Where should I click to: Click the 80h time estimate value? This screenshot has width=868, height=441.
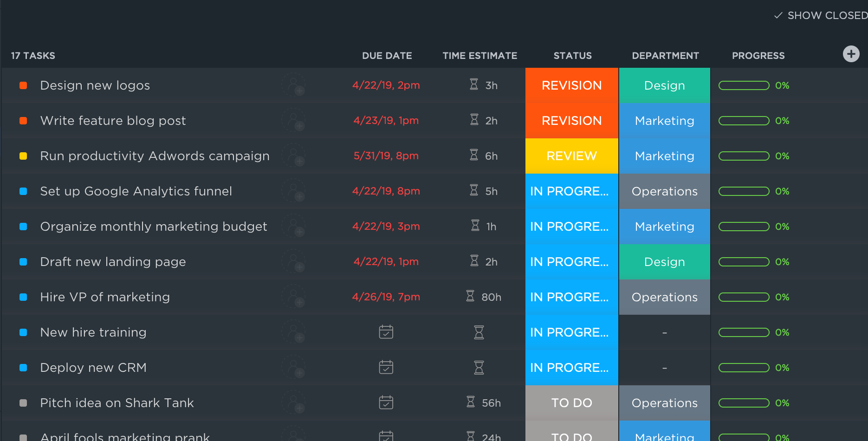tap(491, 297)
